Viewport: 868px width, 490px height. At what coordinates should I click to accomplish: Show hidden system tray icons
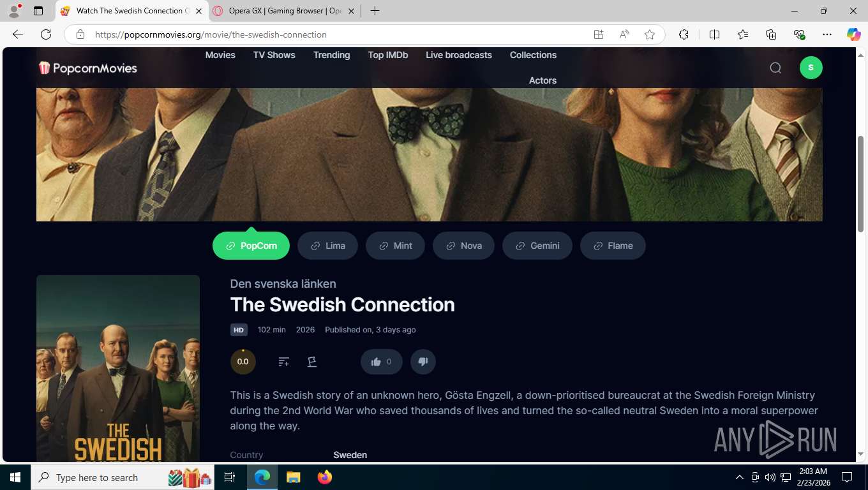(739, 477)
